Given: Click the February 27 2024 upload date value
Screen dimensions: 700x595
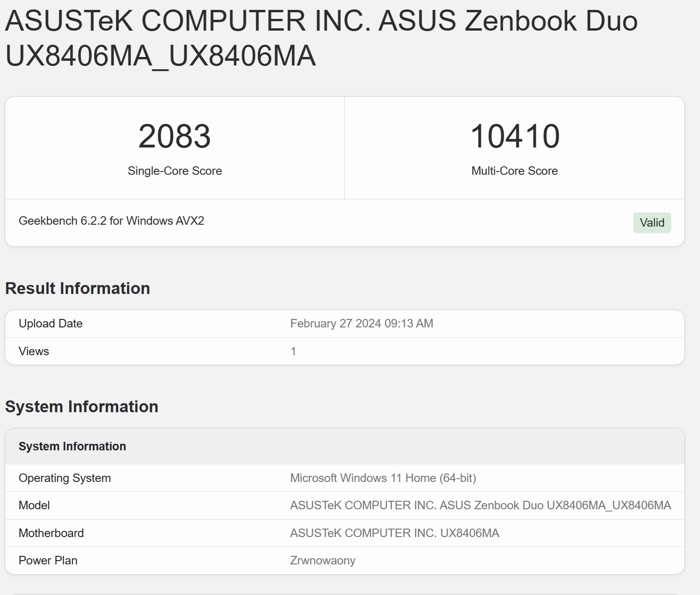Looking at the screenshot, I should tap(361, 324).
